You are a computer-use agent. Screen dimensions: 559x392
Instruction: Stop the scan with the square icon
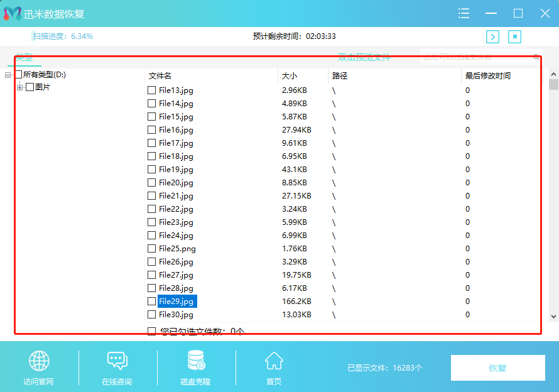tap(515, 36)
